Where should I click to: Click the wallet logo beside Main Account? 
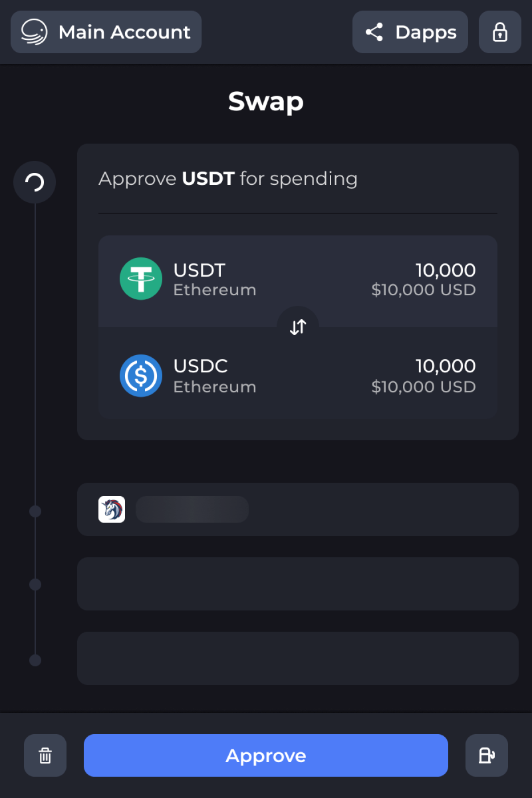point(34,32)
